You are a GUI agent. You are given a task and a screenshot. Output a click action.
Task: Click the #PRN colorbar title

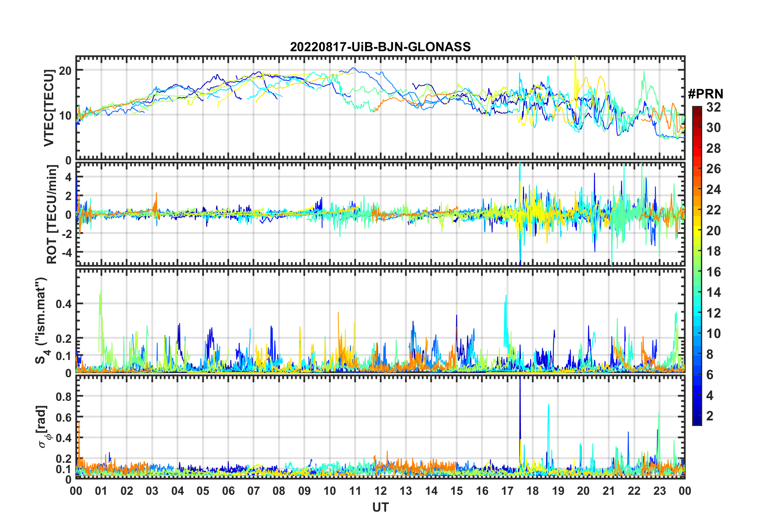pyautogui.click(x=705, y=94)
